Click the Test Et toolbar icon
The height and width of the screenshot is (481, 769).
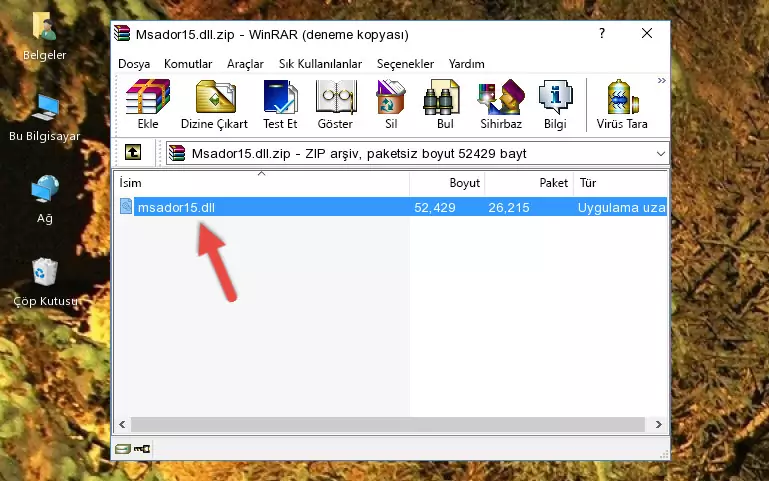pyautogui.click(x=280, y=97)
